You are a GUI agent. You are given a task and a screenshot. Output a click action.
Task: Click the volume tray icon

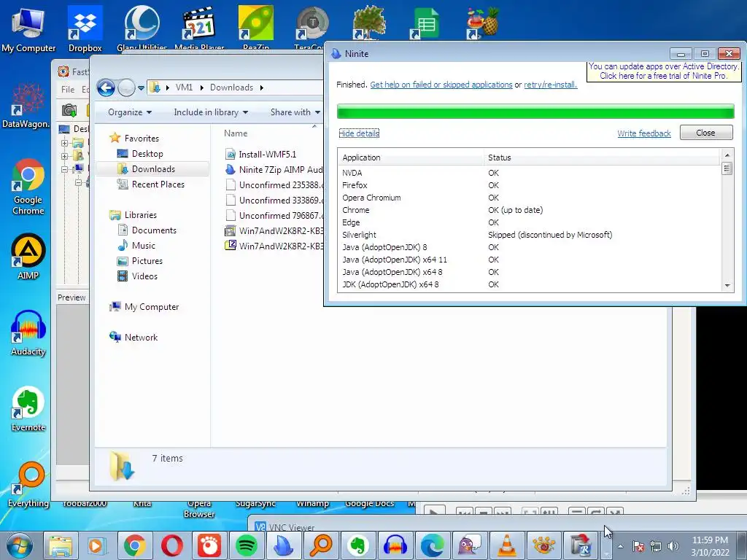tap(673, 546)
